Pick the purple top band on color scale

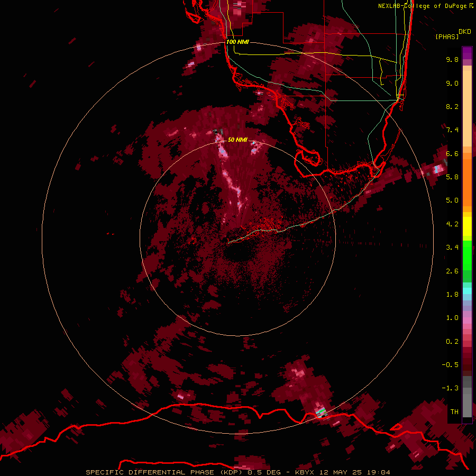(x=467, y=53)
